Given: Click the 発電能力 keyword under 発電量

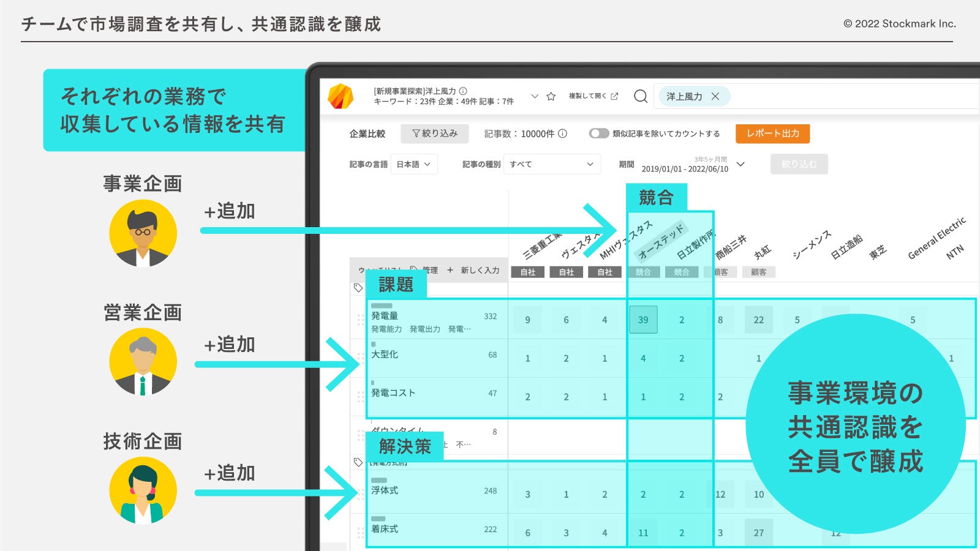Looking at the screenshot, I should (x=386, y=329).
